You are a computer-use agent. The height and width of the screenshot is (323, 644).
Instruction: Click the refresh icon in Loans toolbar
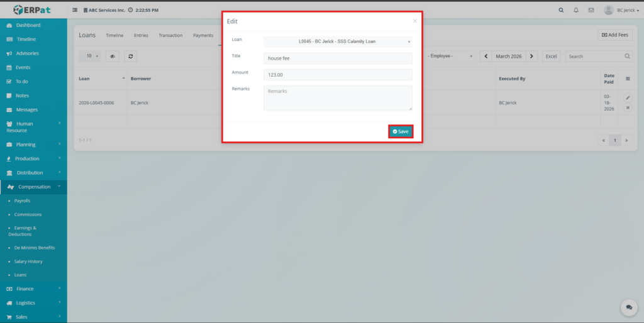[131, 56]
